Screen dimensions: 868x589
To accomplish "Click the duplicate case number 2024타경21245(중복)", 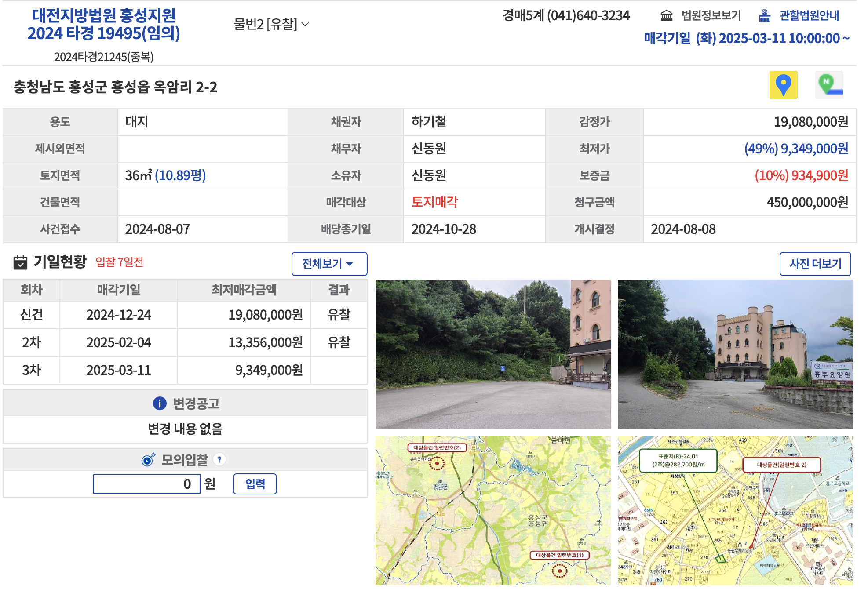I will (104, 57).
